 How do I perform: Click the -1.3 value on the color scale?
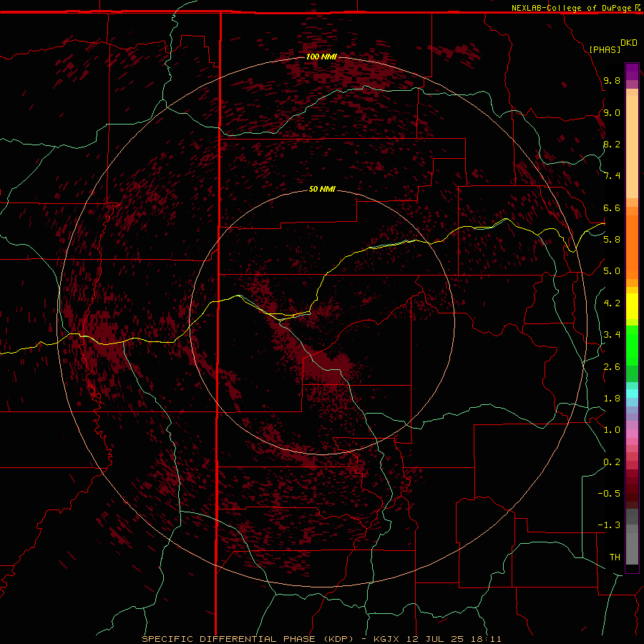609,525
